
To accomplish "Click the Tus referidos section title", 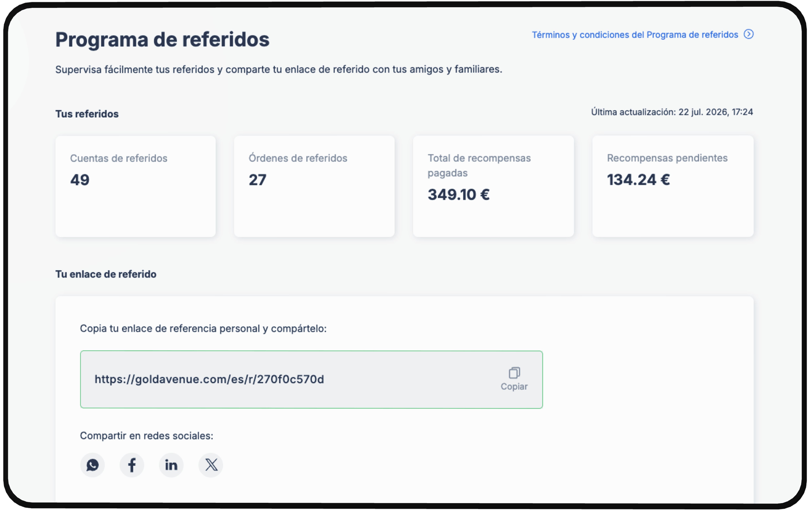I will [87, 114].
